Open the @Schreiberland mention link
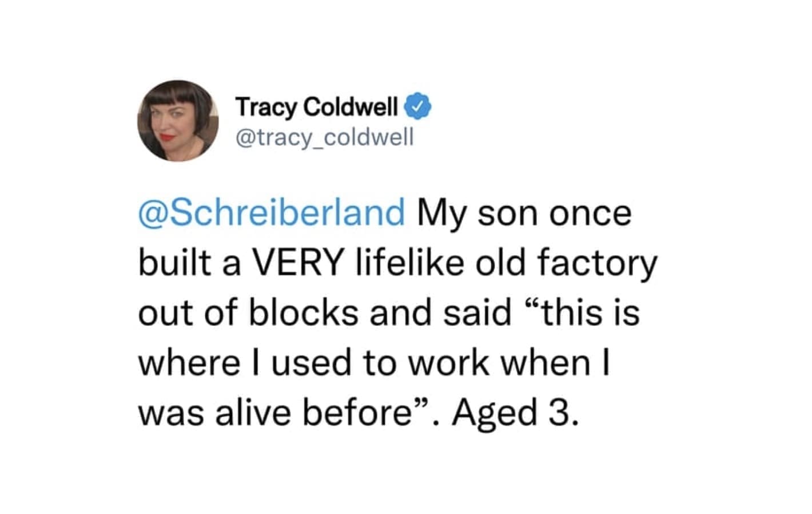This screenshot has width=812, height=514. (x=272, y=213)
